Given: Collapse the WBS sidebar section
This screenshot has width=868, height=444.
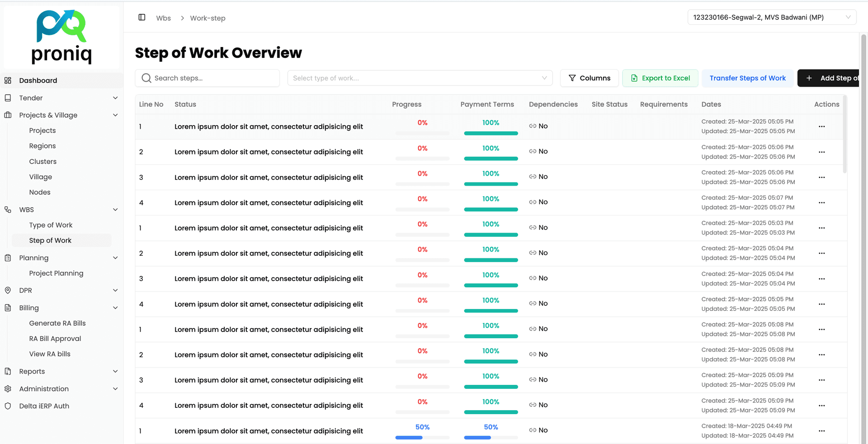Looking at the screenshot, I should [x=115, y=210].
